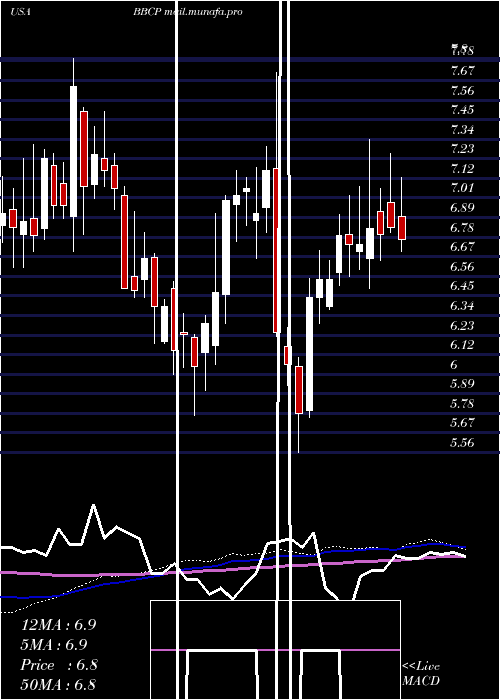Click the 5.78 price axis label
The height and width of the screenshot is (700, 500).
462,404
